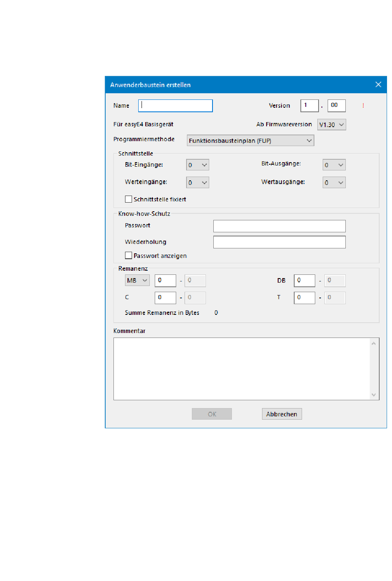Toggle the Passwort anzeigen checkbox
392x581 pixels.
click(x=129, y=256)
